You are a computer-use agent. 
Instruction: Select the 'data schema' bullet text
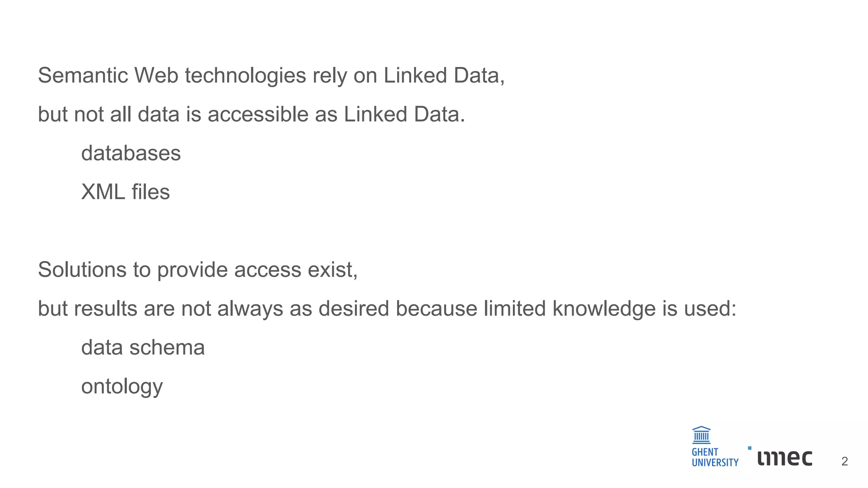[143, 348]
